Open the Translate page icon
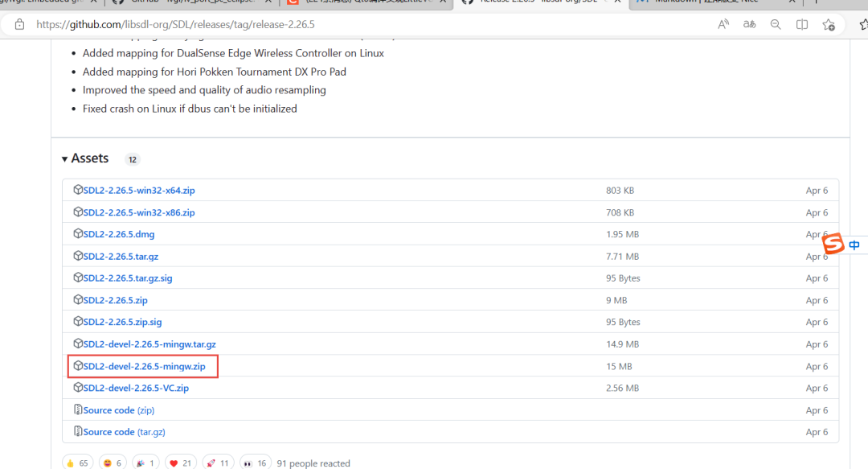 coord(750,24)
